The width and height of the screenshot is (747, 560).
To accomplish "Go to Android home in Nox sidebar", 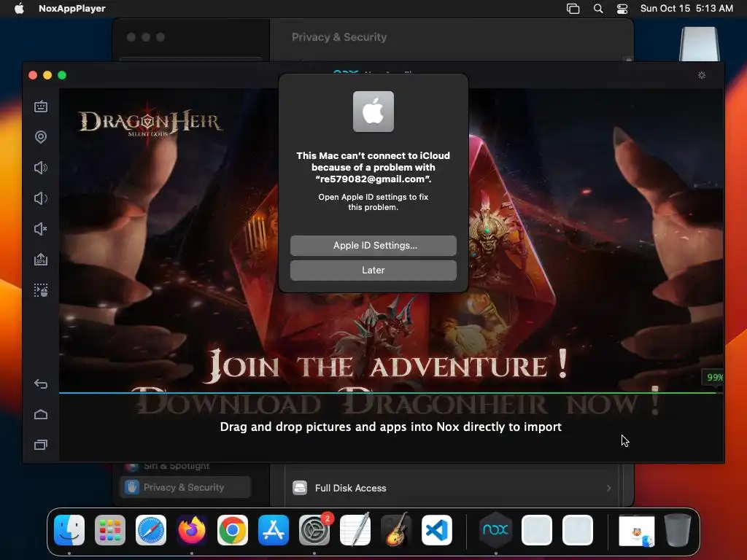I will click(x=41, y=414).
